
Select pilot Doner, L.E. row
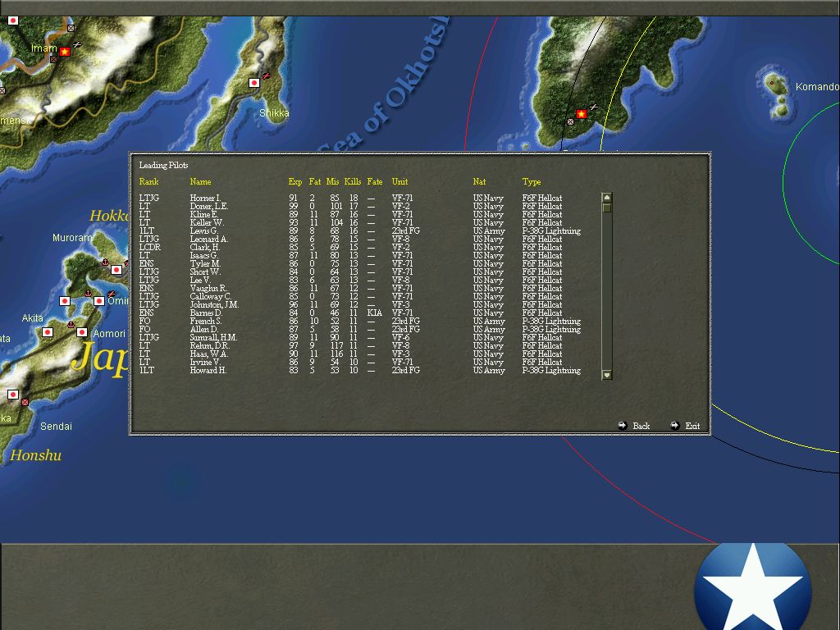click(x=360, y=206)
